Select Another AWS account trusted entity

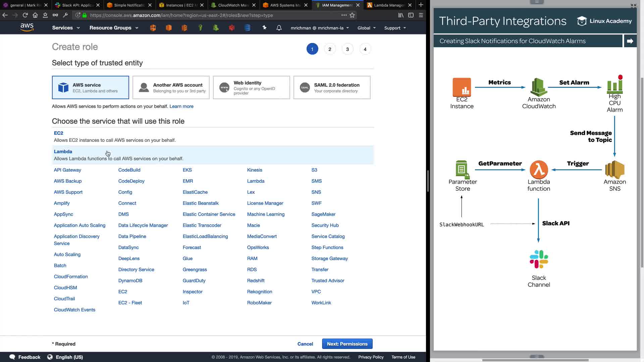tap(171, 87)
